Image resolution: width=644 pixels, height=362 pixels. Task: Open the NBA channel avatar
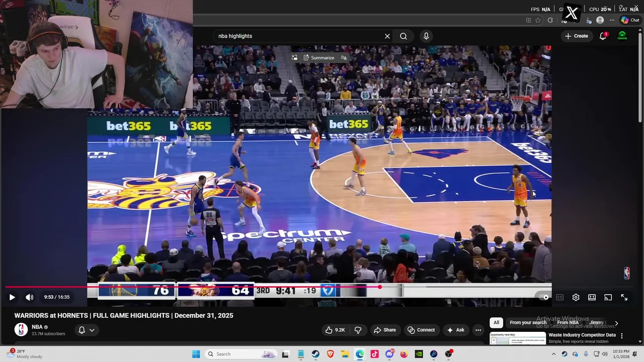pyautogui.click(x=21, y=330)
